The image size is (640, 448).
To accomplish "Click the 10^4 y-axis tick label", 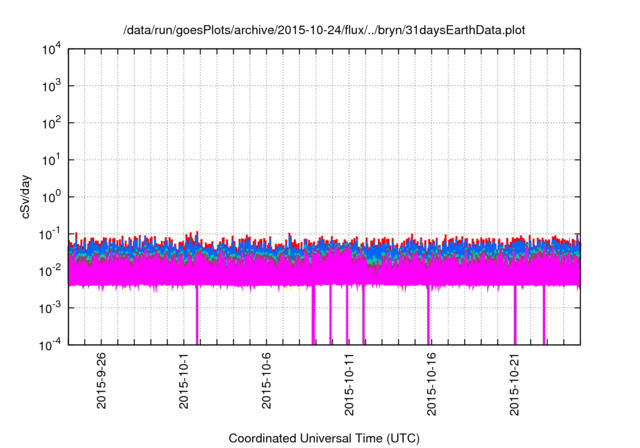I will coord(52,50).
